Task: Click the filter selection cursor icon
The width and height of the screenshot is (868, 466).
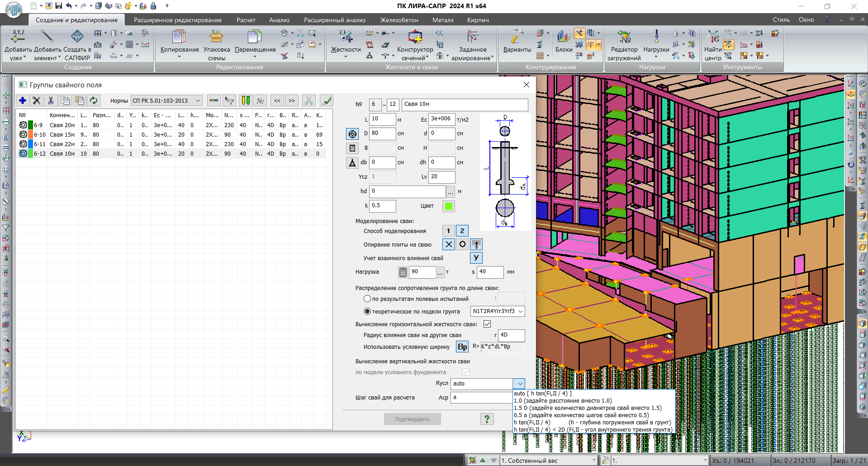Action: coord(230,100)
